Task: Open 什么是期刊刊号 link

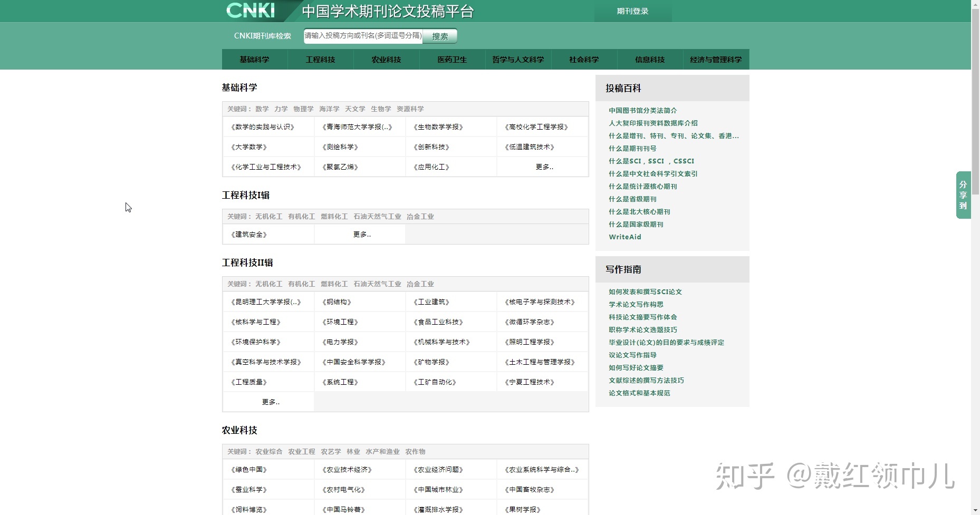Action: pos(632,149)
